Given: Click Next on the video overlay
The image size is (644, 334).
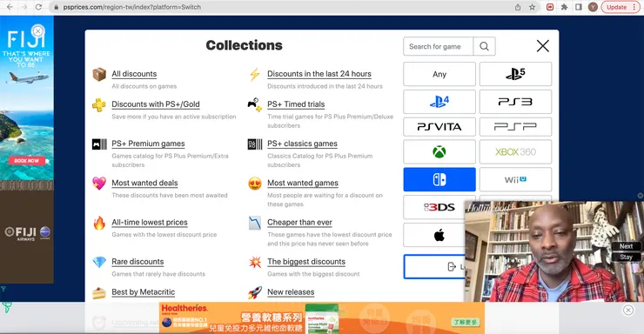Looking at the screenshot, I should click(x=626, y=246).
